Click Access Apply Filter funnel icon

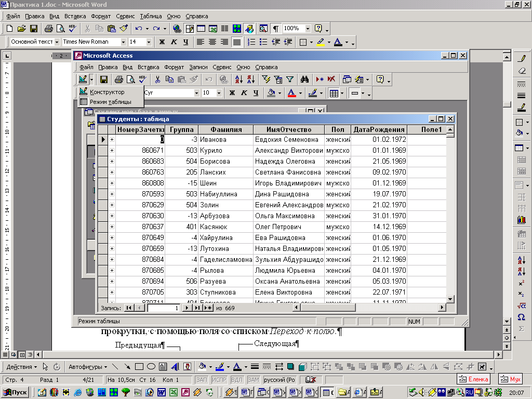click(290, 79)
